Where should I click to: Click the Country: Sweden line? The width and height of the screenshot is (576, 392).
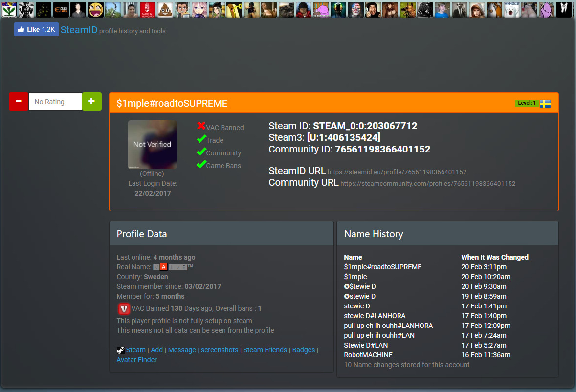142,277
